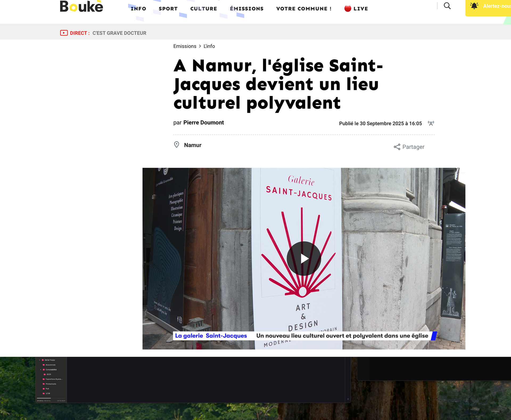
Task: Click the red LIVE dot icon
Action: [348, 9]
